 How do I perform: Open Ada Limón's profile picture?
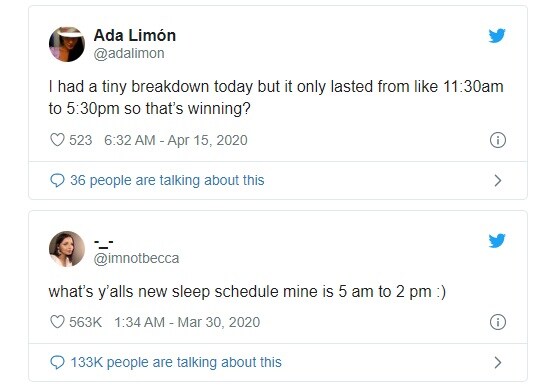67,44
